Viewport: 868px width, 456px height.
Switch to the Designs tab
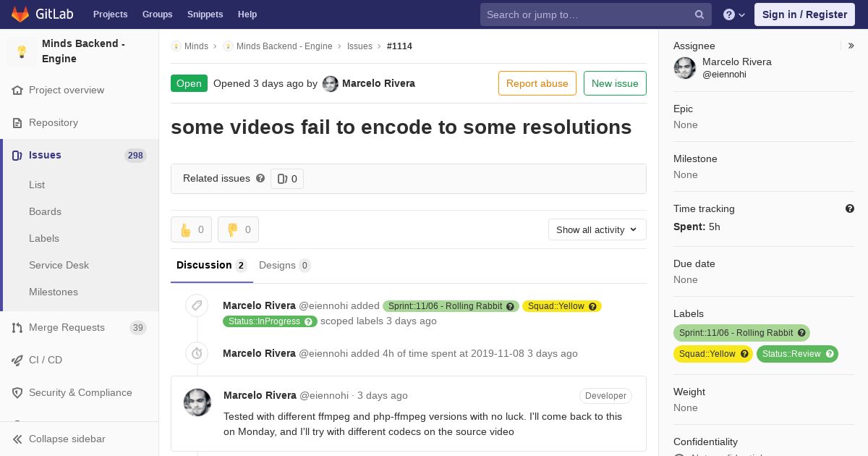285,266
